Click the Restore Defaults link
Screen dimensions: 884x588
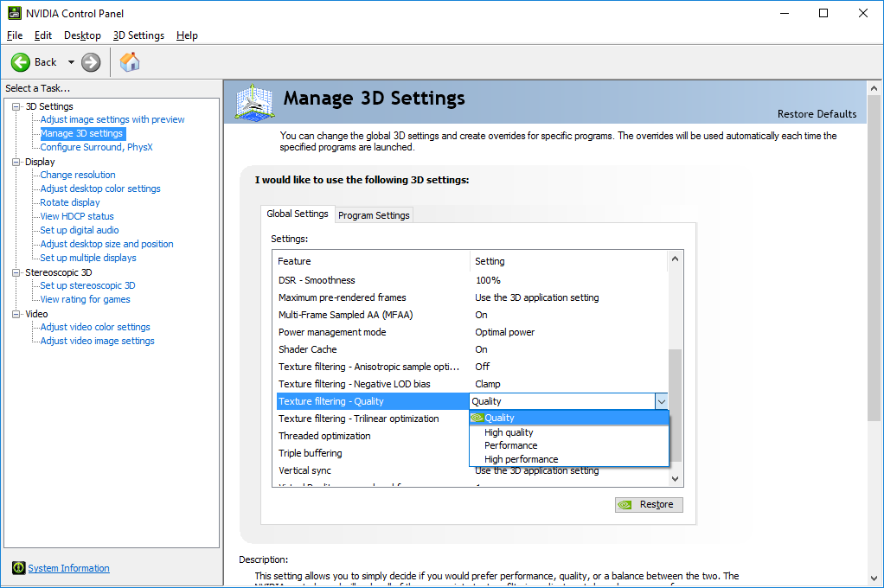(817, 114)
